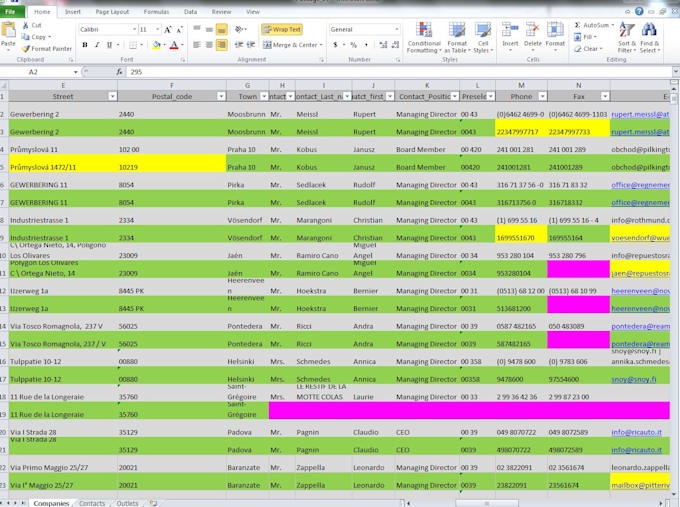Open Find & Select binoculars

(649, 37)
